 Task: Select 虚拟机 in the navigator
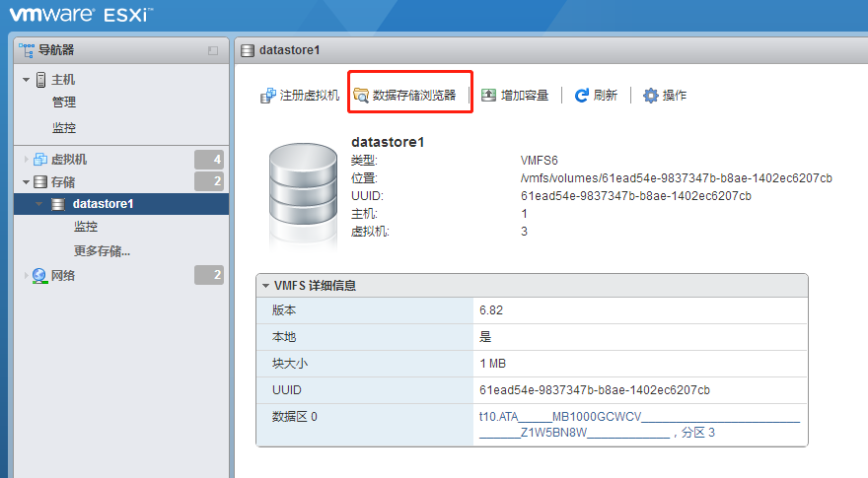click(69, 160)
